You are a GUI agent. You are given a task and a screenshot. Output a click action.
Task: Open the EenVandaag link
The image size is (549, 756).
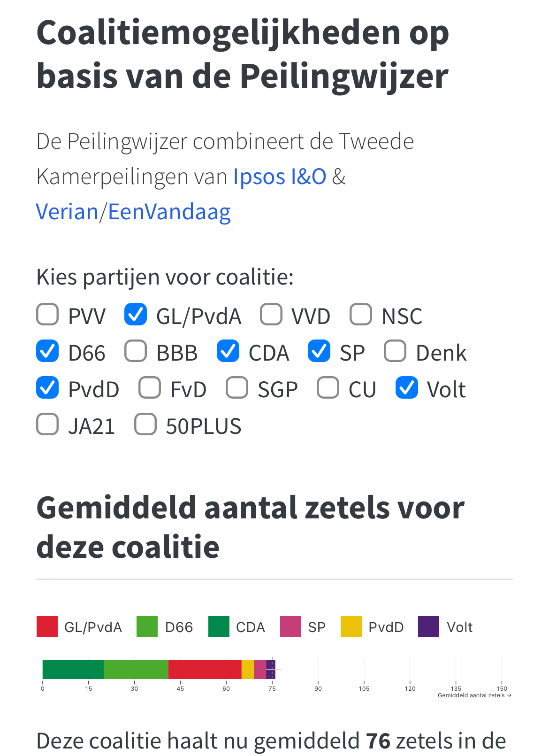[169, 212]
